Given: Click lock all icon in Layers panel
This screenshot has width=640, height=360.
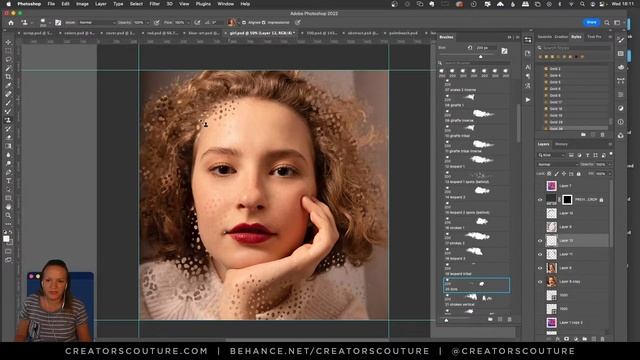Looking at the screenshot, I should (578, 174).
